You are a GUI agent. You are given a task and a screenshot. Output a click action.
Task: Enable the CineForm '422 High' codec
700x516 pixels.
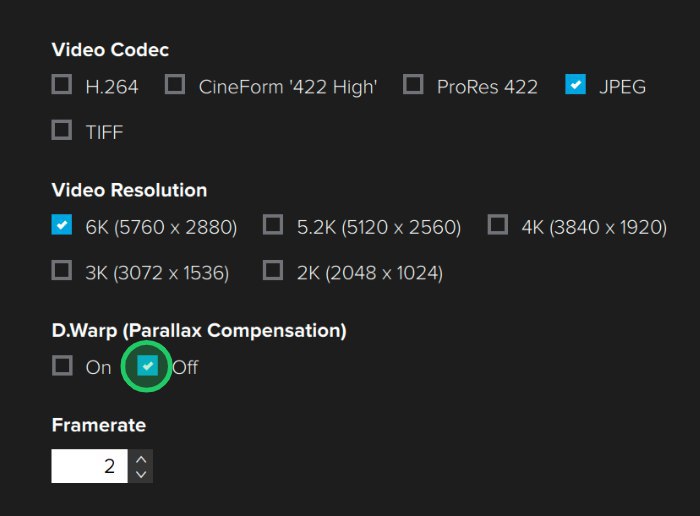(x=175, y=84)
